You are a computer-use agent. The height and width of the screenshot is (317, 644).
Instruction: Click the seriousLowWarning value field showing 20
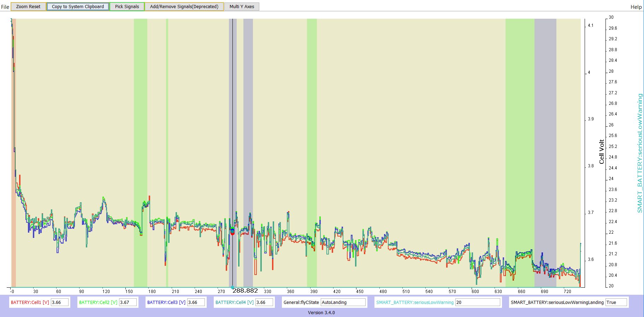coord(478,302)
